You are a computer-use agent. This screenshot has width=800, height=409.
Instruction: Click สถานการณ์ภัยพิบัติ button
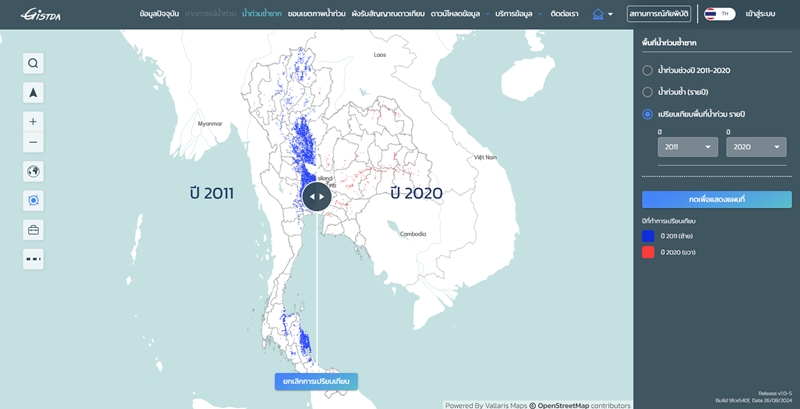tap(658, 14)
